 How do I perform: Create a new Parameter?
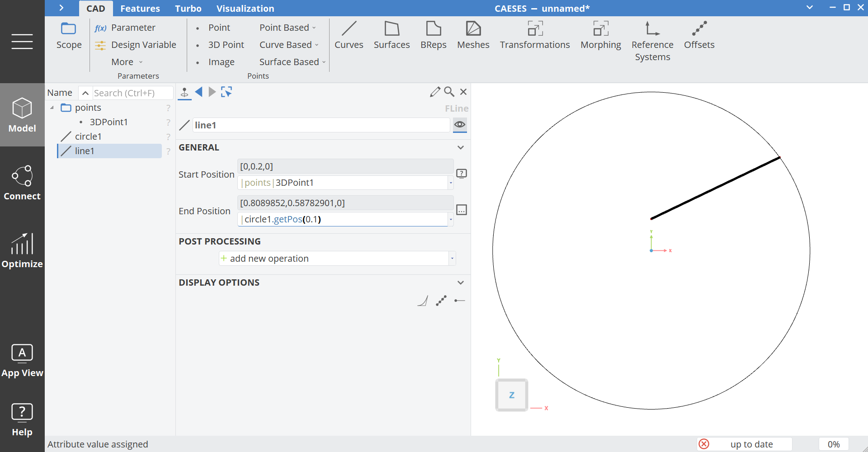(x=125, y=28)
